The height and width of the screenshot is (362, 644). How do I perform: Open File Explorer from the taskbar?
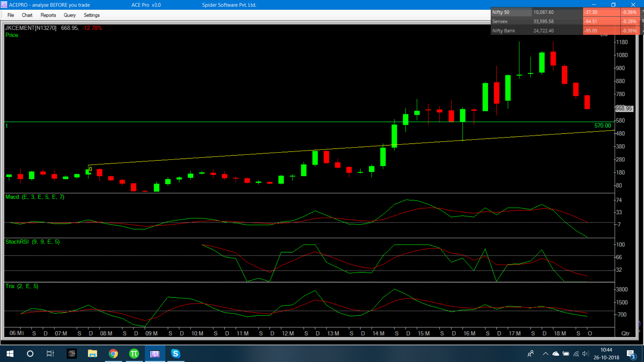(92, 354)
